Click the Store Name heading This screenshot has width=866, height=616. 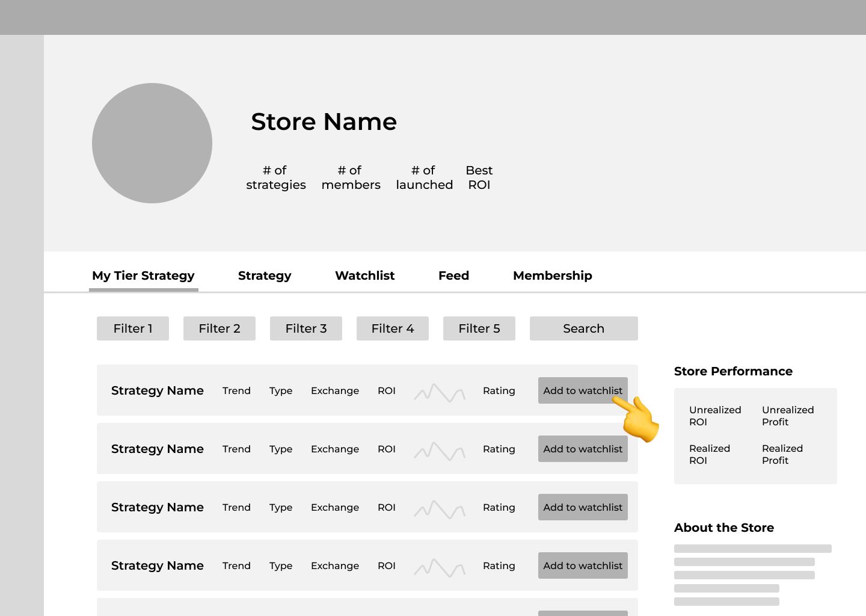tap(324, 122)
